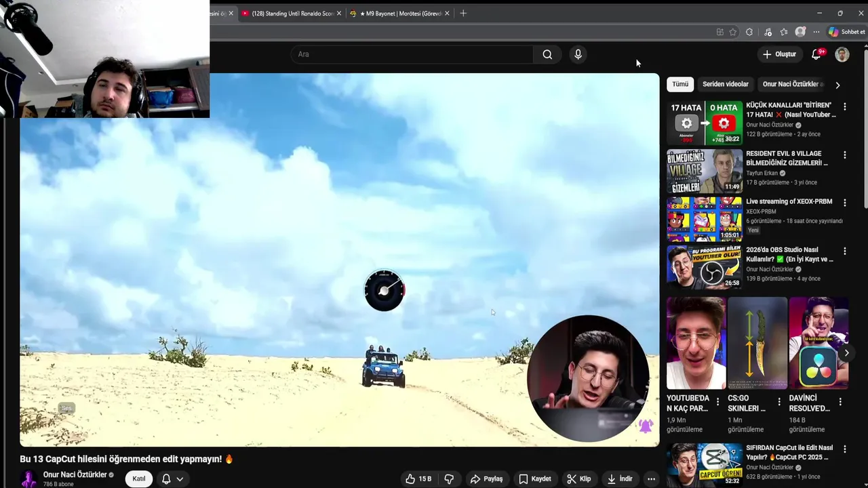
Task: Click the Katıl join button
Action: tap(139, 479)
